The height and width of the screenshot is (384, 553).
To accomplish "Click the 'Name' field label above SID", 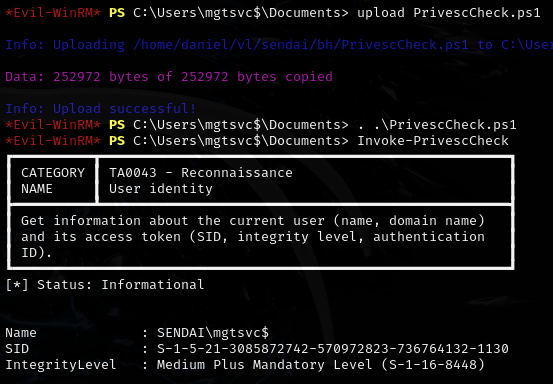I will click(21, 333).
